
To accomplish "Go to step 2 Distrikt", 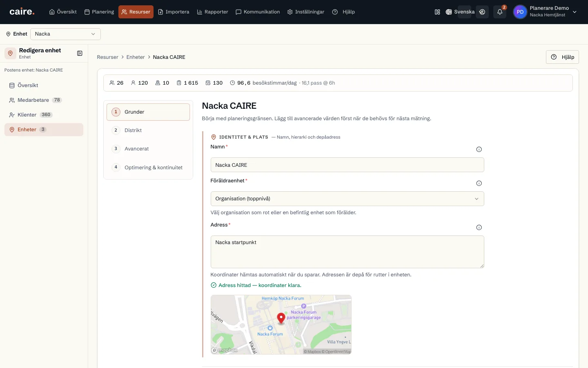I will (148, 130).
